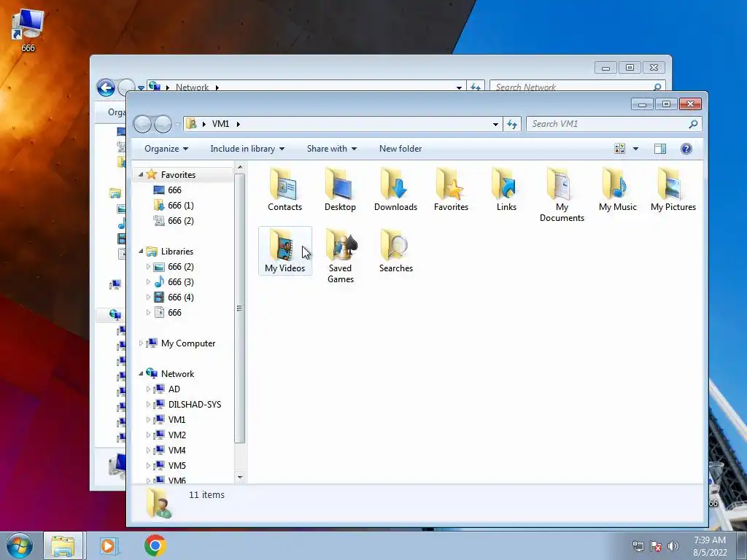Select the My Videos folder
747x560 pixels.
[285, 251]
